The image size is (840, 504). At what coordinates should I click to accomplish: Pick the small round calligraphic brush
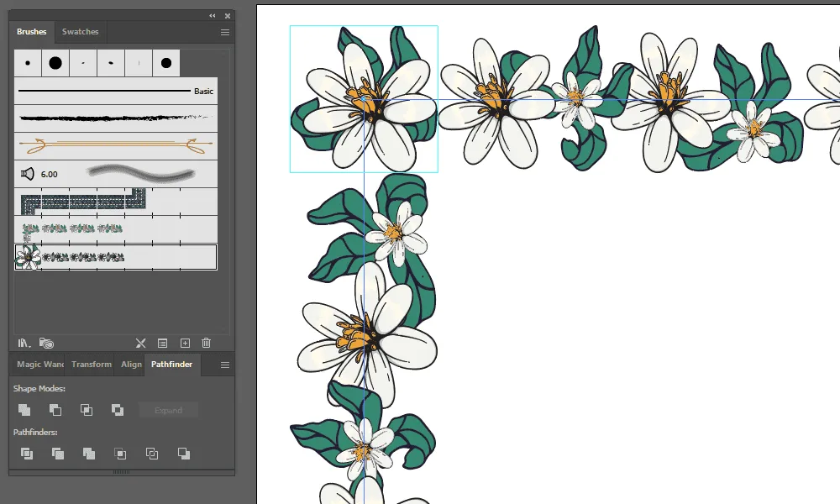28,63
